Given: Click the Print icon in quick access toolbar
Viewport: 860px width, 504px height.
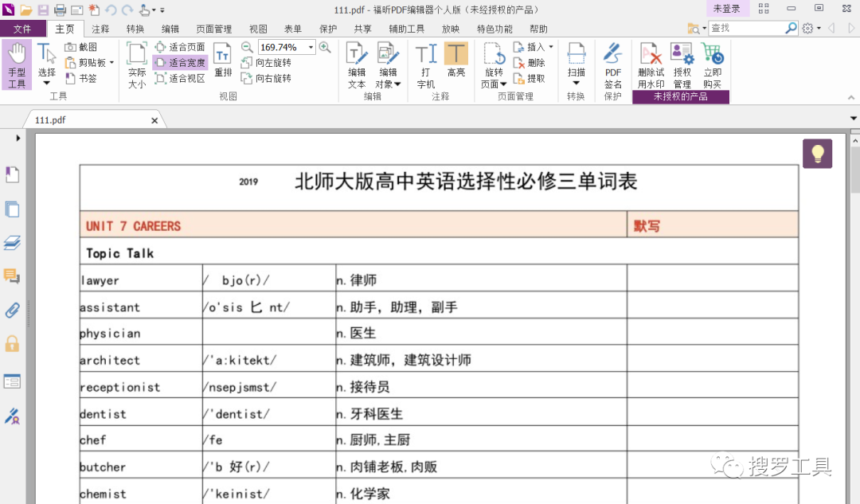Looking at the screenshot, I should pos(60,10).
